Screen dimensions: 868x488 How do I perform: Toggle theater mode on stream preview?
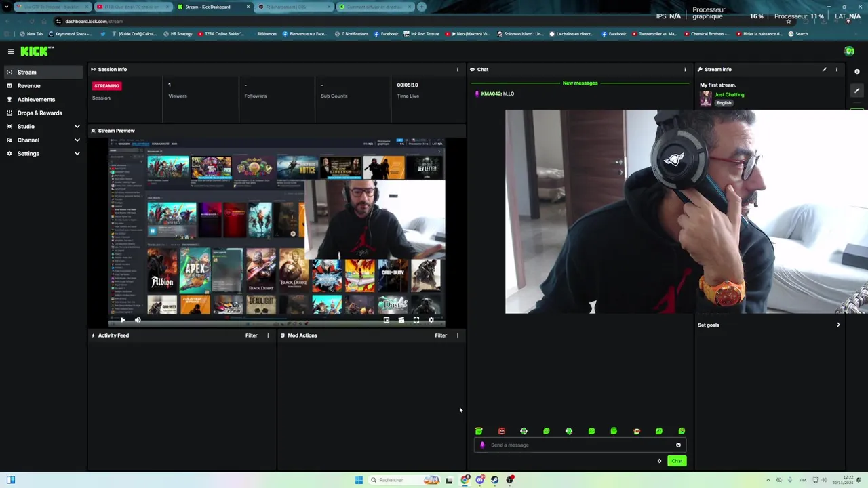click(401, 320)
